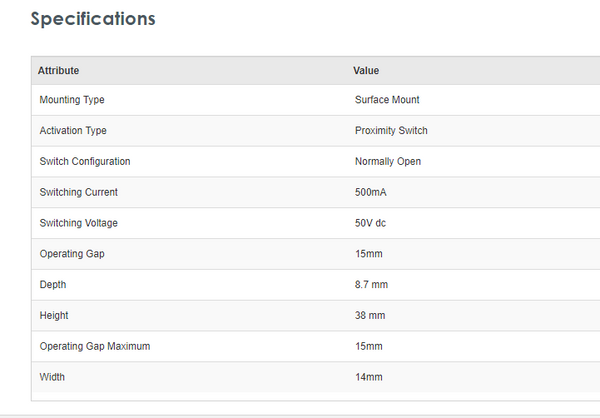The height and width of the screenshot is (418, 600).
Task: Click the Normally Open value
Action: pos(388,161)
